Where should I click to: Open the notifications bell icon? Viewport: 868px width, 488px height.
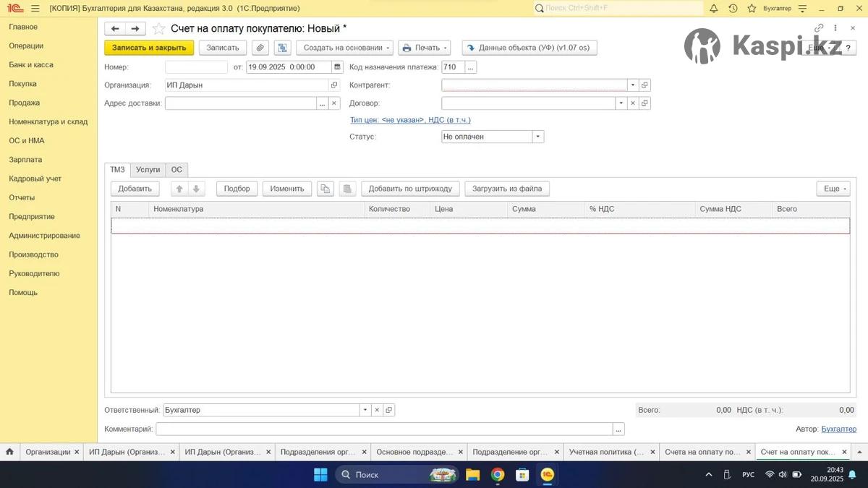pyautogui.click(x=714, y=8)
